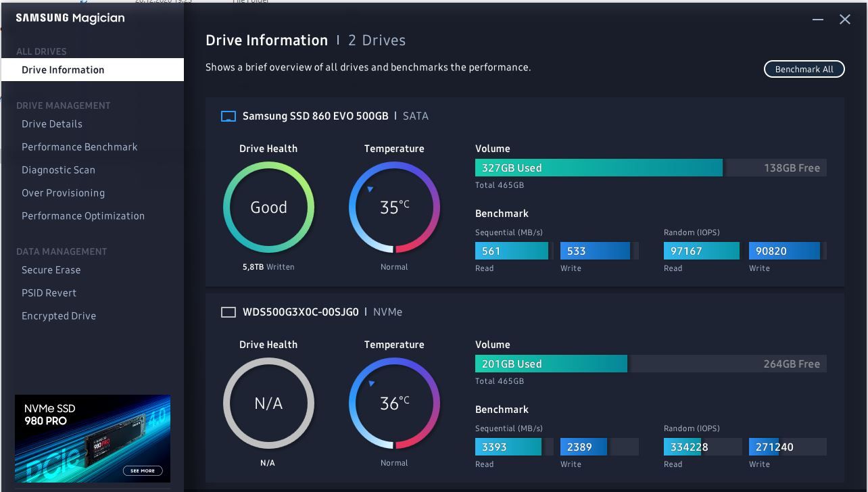Image resolution: width=868 pixels, height=492 pixels.
Task: Open Drive Information in the sidebar
Action: [x=93, y=70]
